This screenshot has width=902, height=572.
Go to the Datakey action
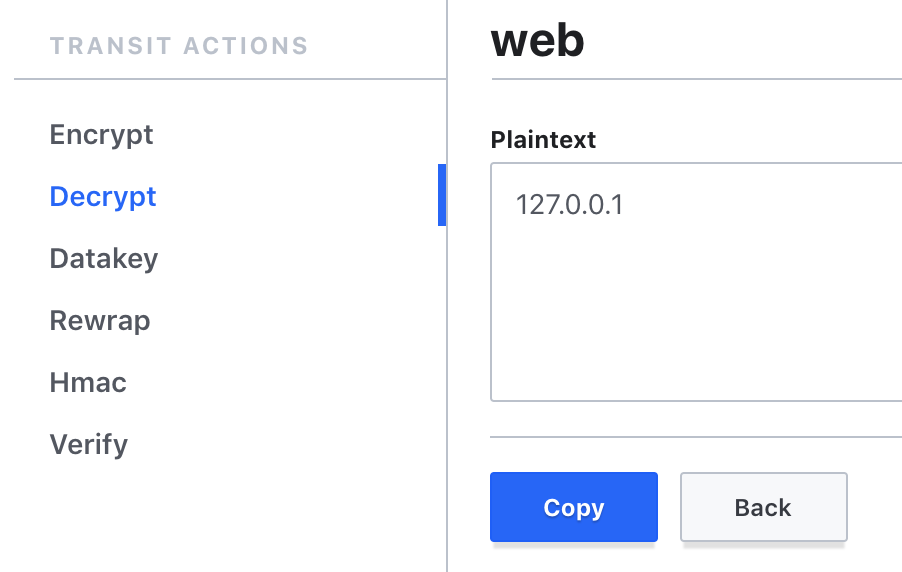point(104,258)
